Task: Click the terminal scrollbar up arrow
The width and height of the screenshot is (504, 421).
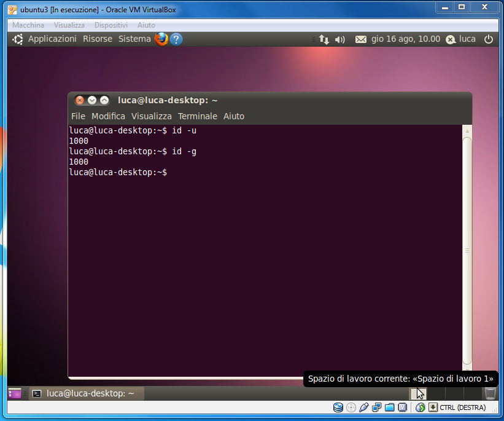Action: pos(467,131)
